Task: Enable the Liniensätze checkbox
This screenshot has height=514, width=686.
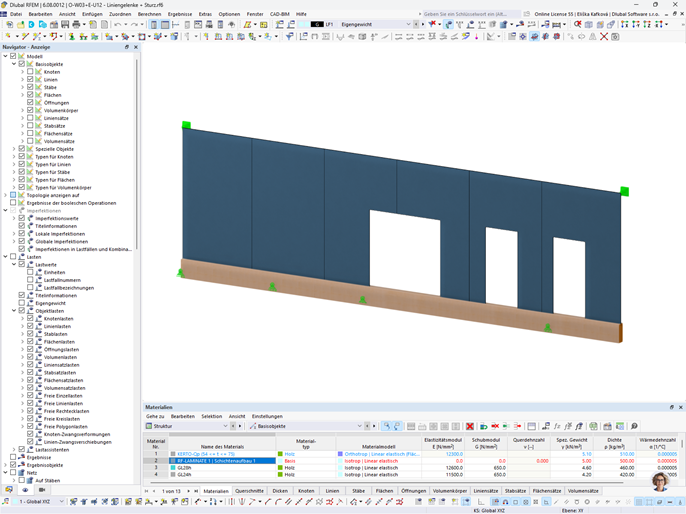Action: (30, 118)
